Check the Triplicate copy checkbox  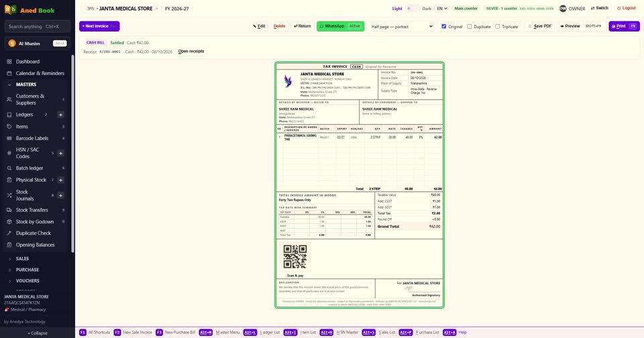pos(497,26)
